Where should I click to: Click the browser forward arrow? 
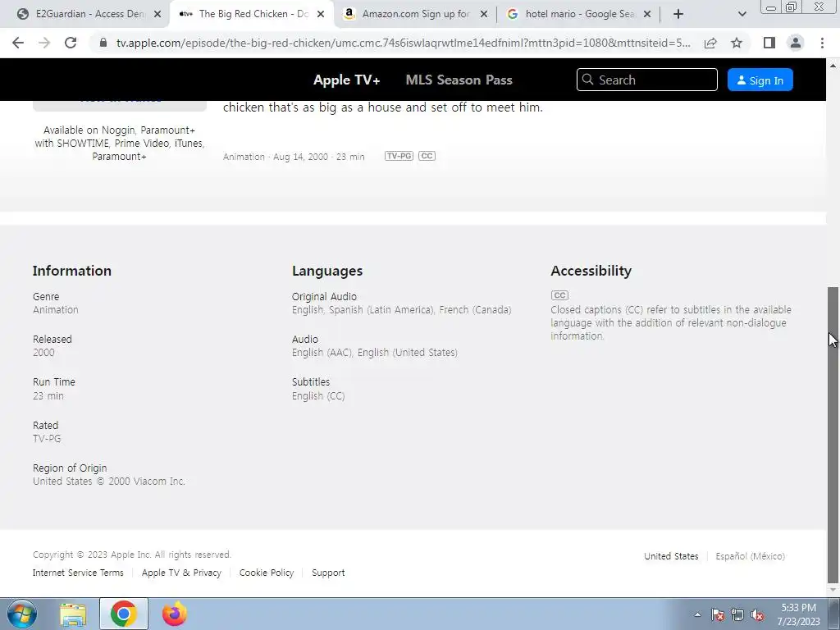click(x=44, y=43)
